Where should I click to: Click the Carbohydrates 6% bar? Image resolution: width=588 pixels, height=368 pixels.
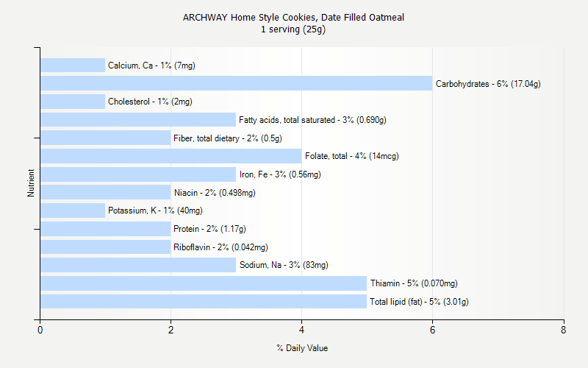[x=236, y=83]
